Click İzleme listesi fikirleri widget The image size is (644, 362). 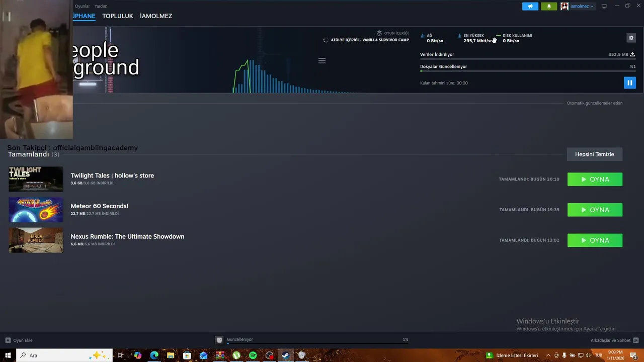[x=512, y=355]
